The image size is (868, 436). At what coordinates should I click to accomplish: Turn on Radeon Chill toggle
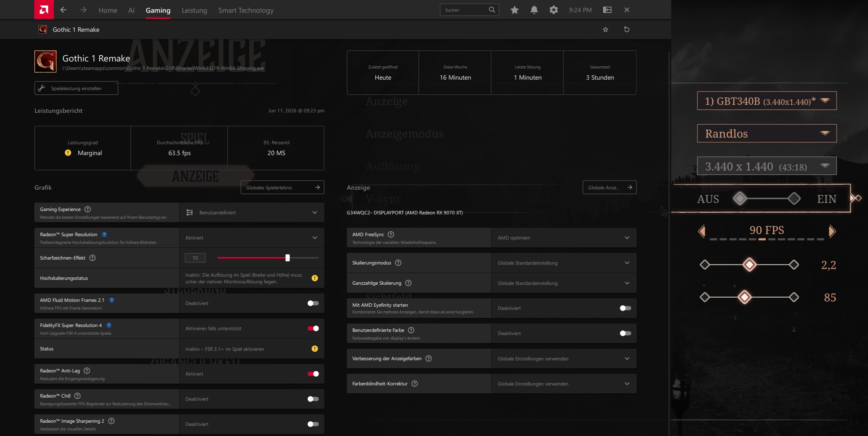[x=313, y=399]
